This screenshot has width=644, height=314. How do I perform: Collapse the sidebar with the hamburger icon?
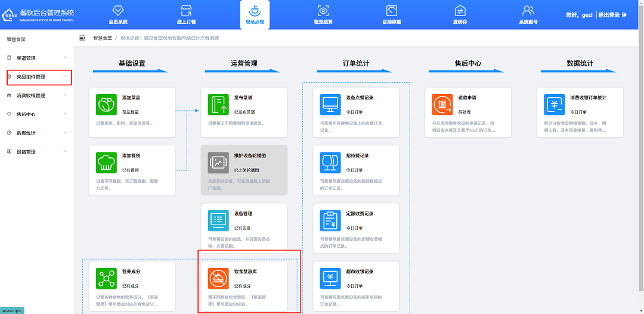pos(82,38)
